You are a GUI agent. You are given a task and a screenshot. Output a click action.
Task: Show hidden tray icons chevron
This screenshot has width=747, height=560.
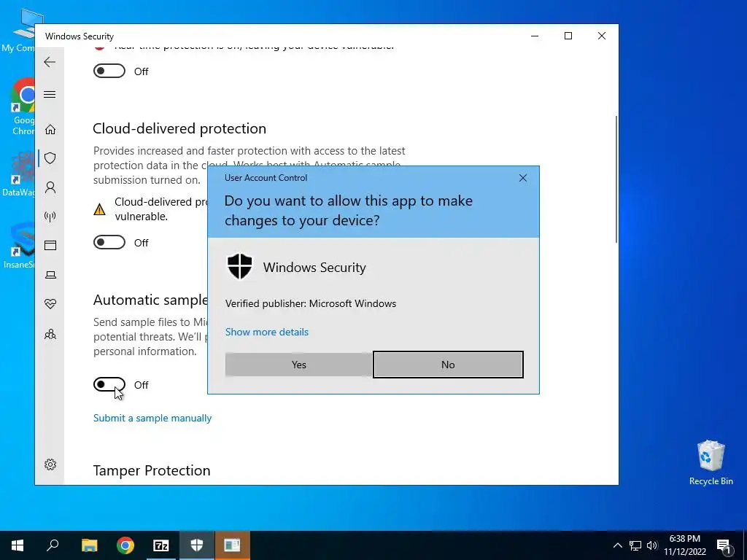(617, 545)
